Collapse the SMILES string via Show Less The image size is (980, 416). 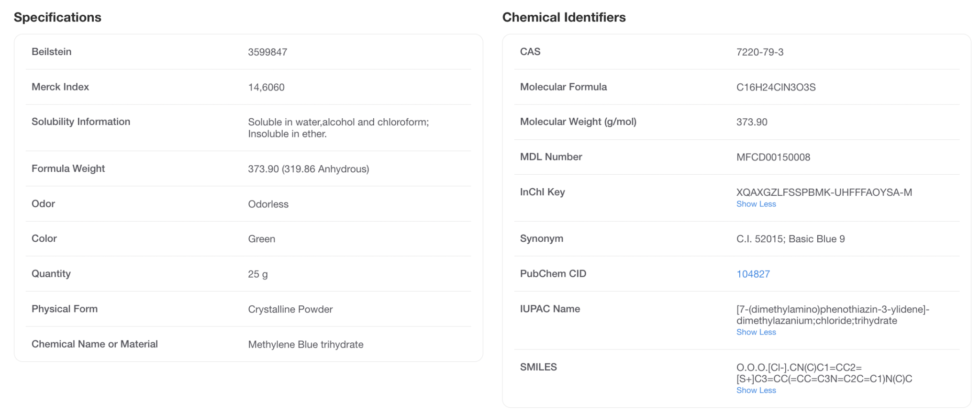tap(756, 390)
